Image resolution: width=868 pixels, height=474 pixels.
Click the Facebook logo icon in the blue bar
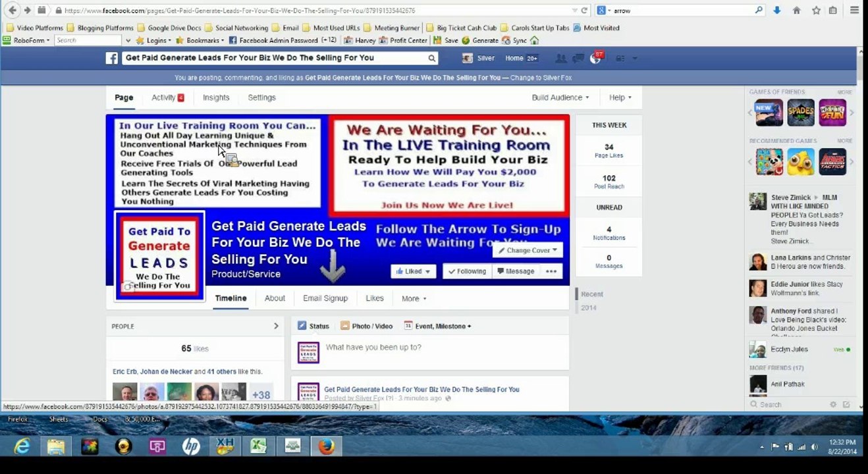[112, 58]
